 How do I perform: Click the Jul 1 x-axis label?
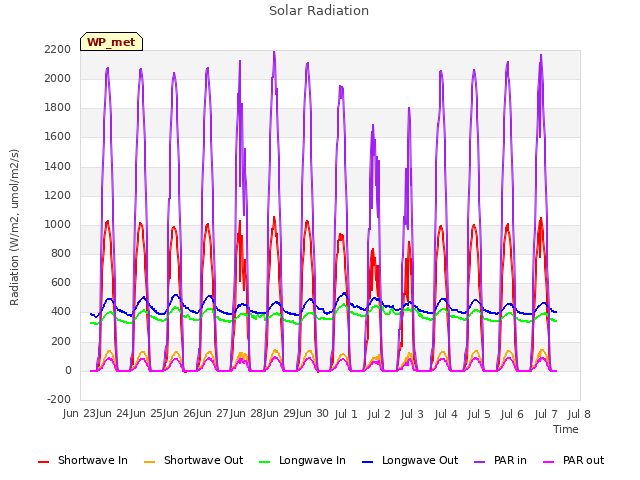[x=346, y=414]
